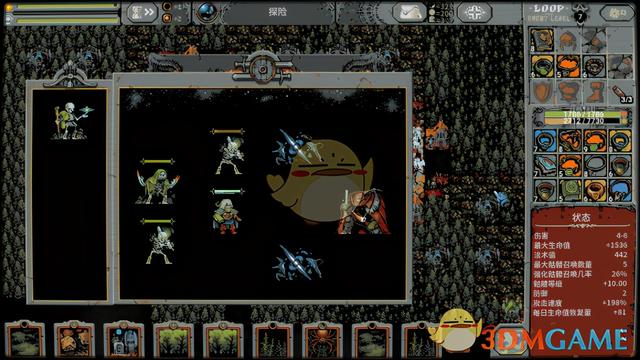Click the retreat button beside resource counters
The height and width of the screenshot is (360, 640).
[474, 12]
